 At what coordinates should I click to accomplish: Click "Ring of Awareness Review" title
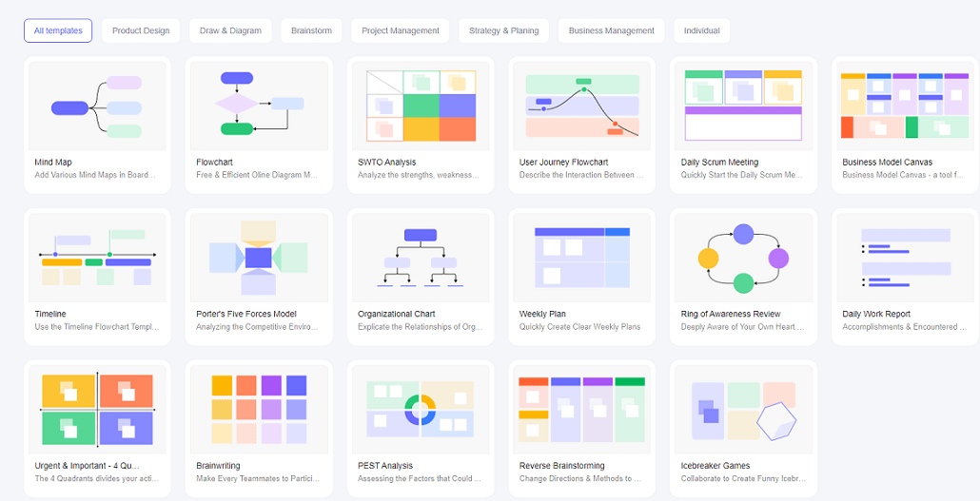pos(731,315)
